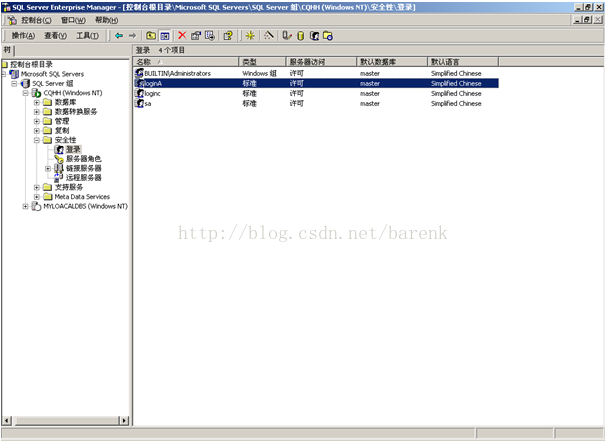Sort by 名称 column header
The height and width of the screenshot is (445, 607).
(x=186, y=62)
